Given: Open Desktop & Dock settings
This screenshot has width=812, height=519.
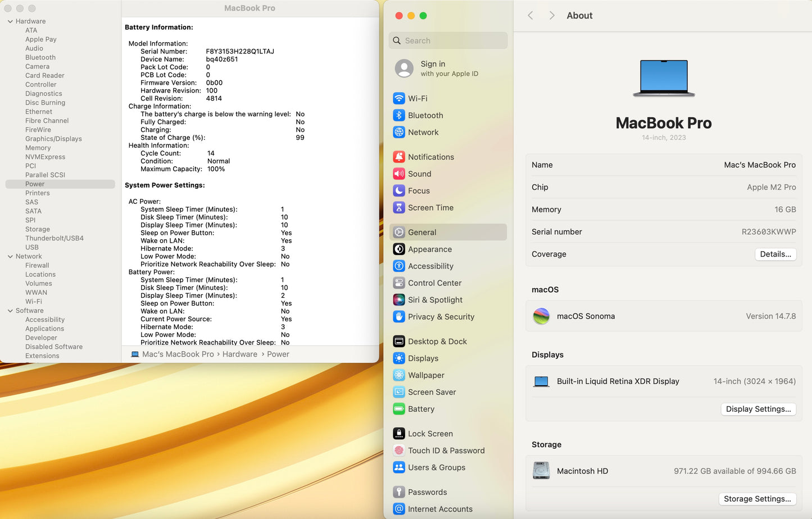Looking at the screenshot, I should (399, 341).
